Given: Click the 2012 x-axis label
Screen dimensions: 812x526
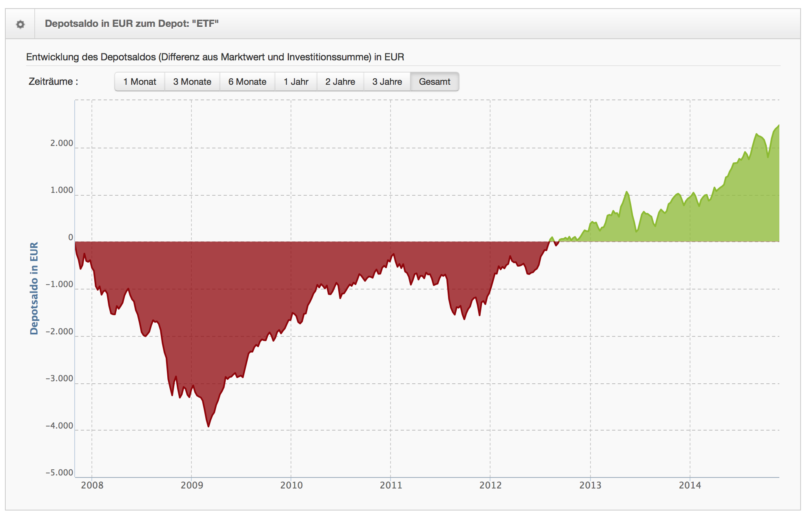Looking at the screenshot, I should 490,485.
